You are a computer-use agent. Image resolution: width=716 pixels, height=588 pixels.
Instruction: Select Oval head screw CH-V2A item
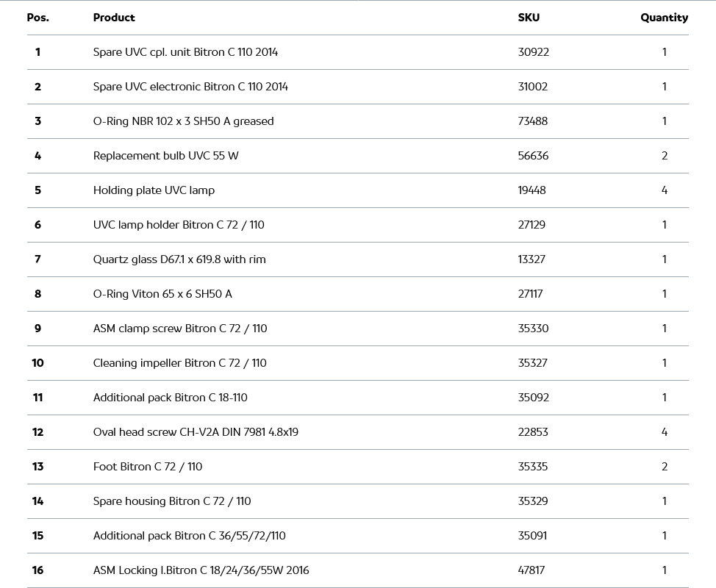[196, 432]
